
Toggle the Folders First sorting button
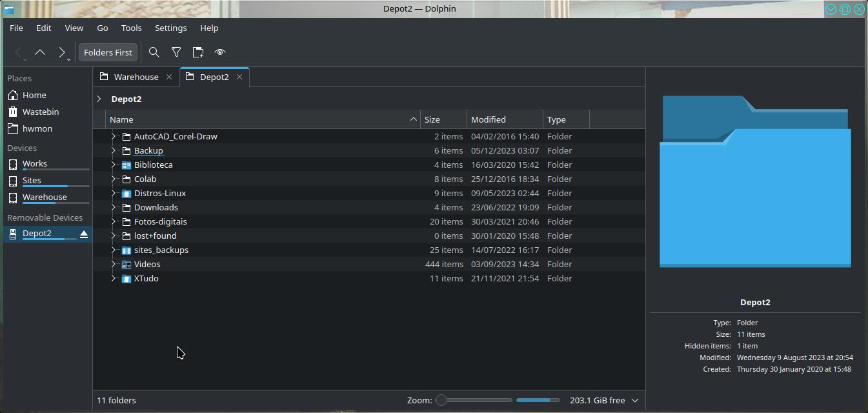[108, 52]
